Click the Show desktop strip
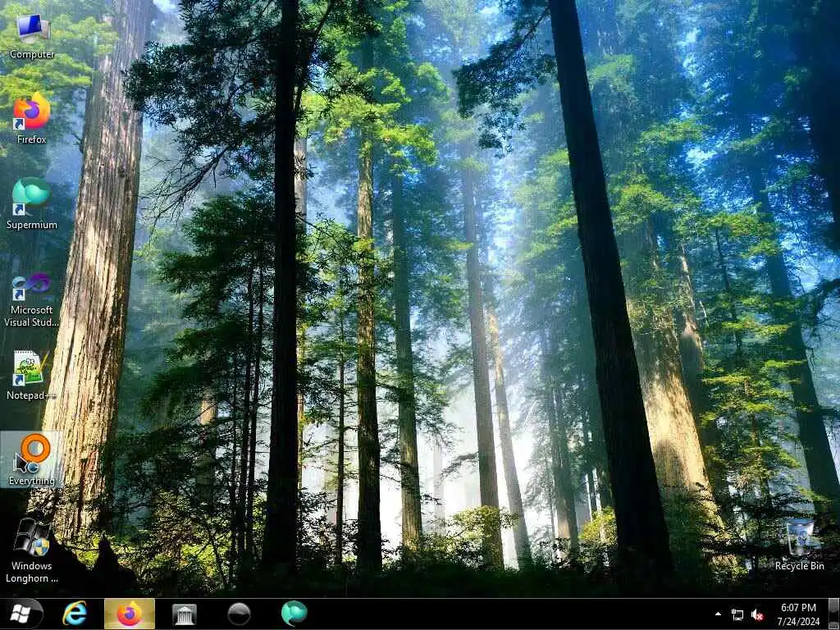This screenshot has height=630, width=840. click(834, 614)
